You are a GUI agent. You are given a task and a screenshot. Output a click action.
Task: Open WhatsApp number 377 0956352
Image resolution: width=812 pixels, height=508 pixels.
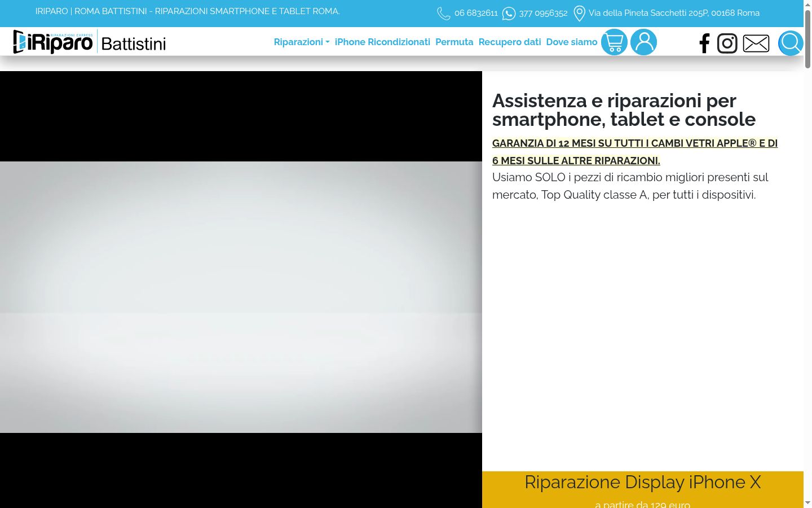pos(543,13)
